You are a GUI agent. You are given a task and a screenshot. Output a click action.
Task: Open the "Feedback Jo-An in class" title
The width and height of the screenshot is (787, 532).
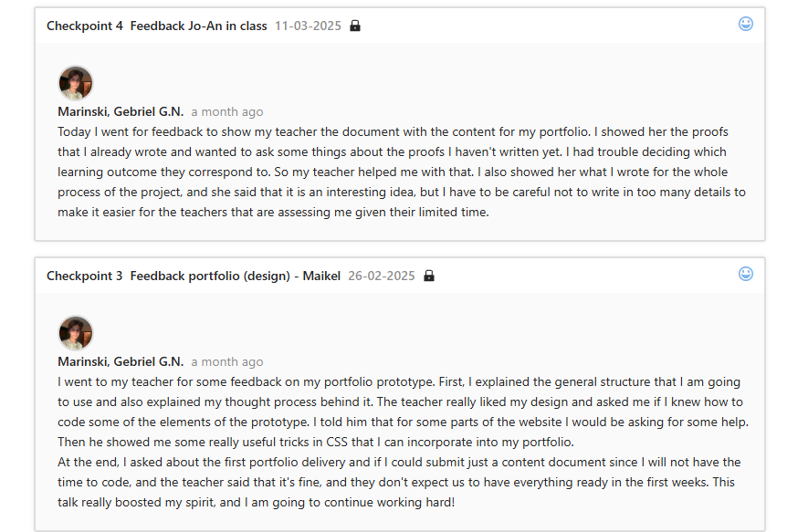point(198,26)
